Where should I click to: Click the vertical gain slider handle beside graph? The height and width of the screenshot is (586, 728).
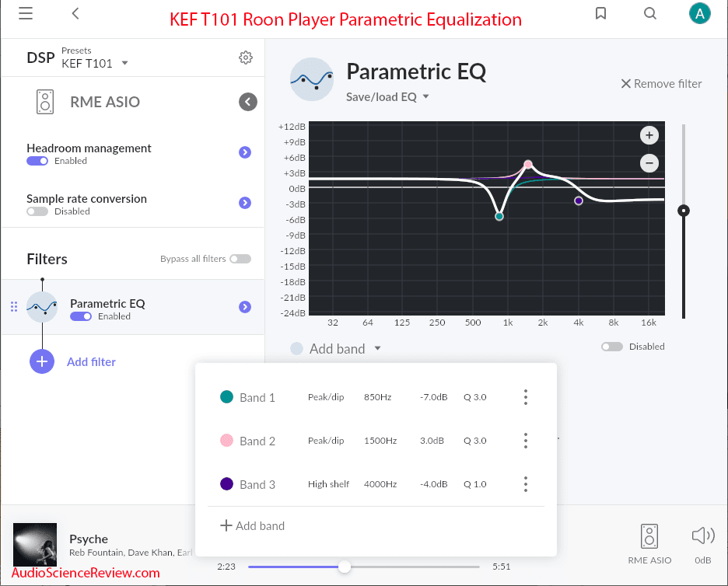click(x=684, y=211)
